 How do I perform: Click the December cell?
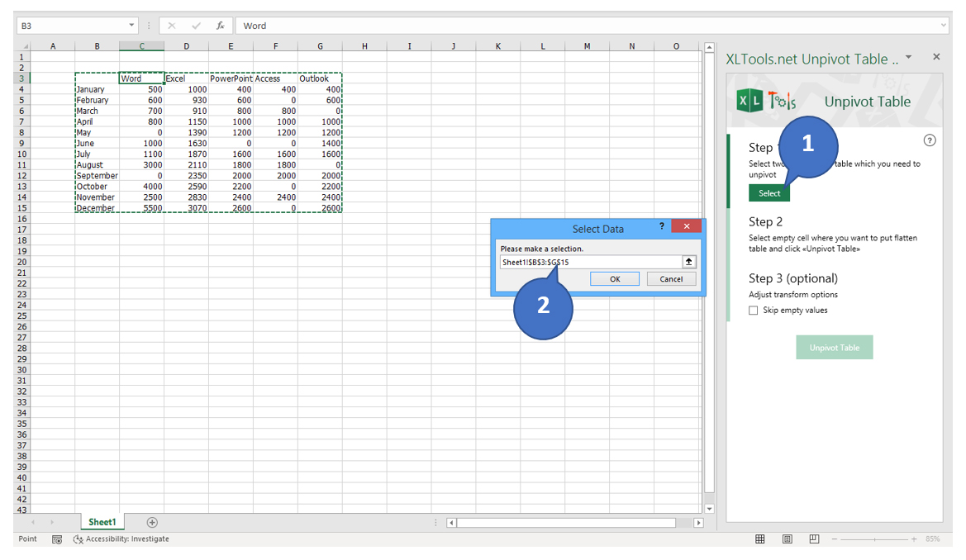coord(98,207)
